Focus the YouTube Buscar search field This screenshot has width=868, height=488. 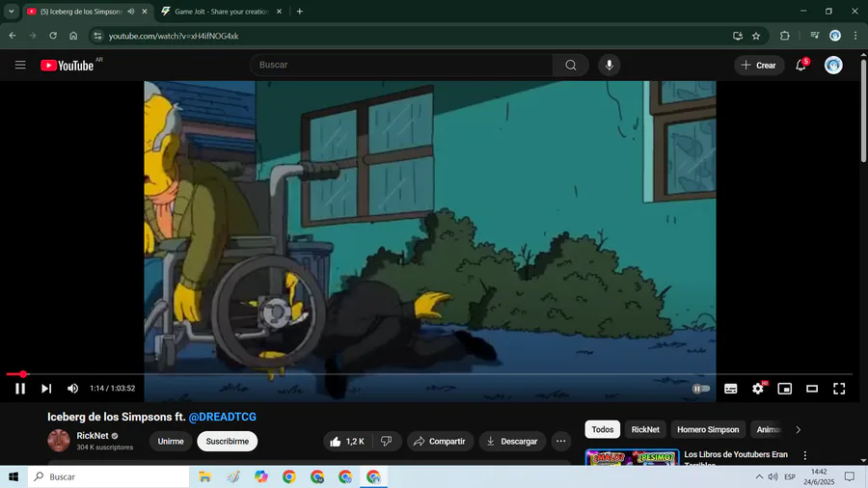click(401, 65)
